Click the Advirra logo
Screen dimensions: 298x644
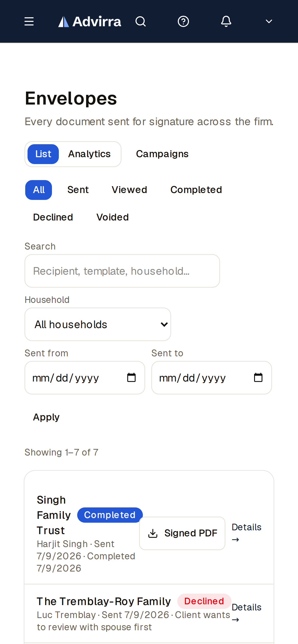pos(90,21)
